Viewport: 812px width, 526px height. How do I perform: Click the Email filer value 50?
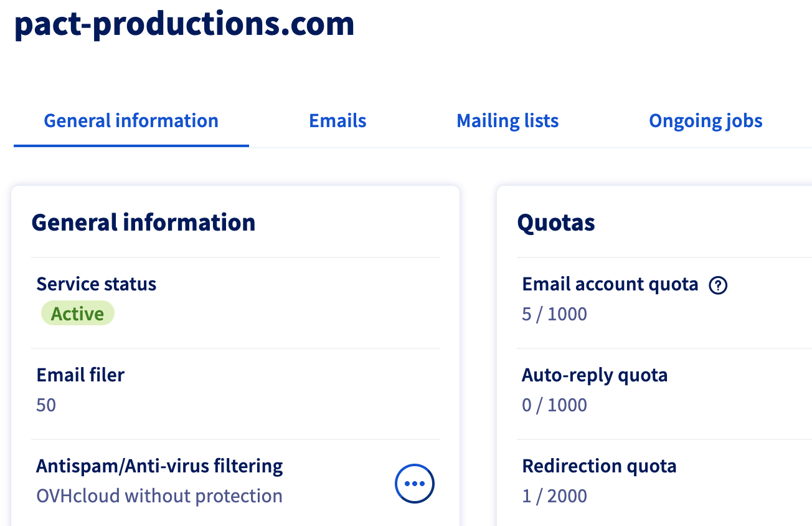coord(46,405)
